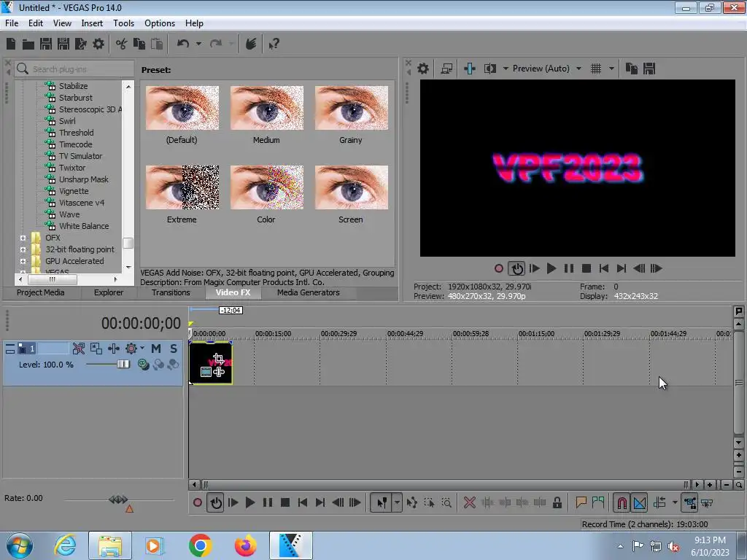Toggle Automatic Crossfades icon
Image resolution: width=747 pixels, height=560 pixels.
click(x=639, y=503)
